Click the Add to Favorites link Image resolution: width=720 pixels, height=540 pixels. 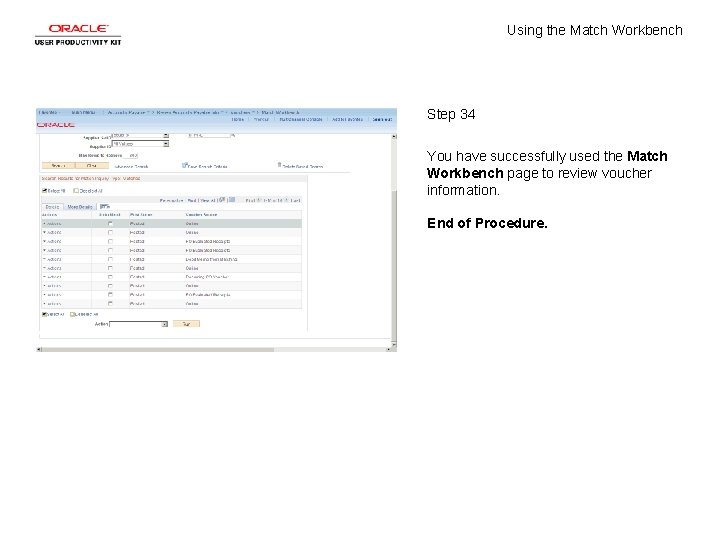(347, 119)
